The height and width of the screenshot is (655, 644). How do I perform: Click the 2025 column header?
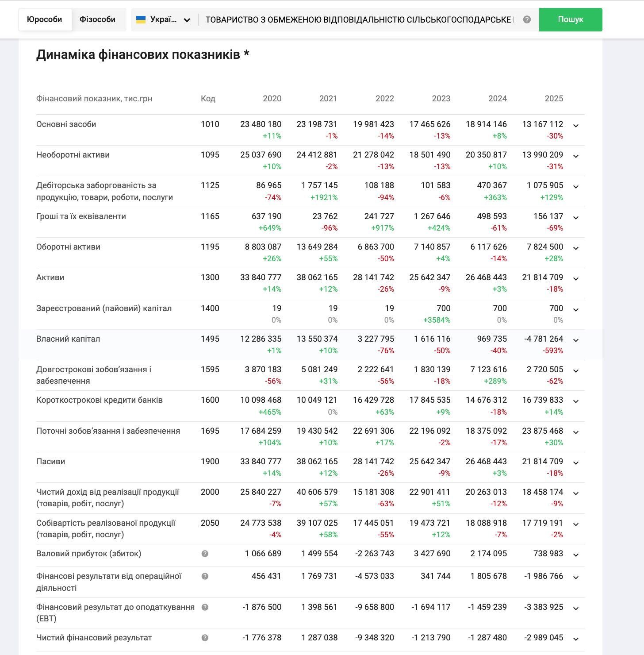tap(554, 99)
